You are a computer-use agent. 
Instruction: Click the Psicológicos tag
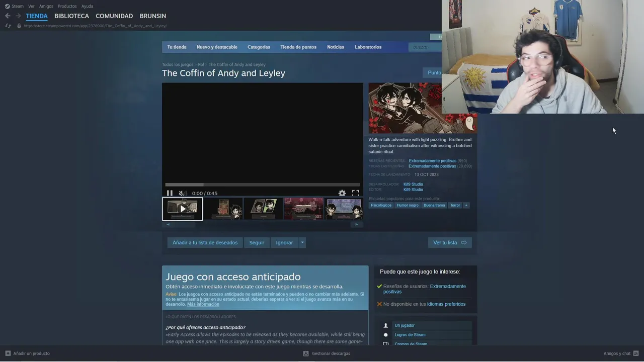click(x=381, y=205)
